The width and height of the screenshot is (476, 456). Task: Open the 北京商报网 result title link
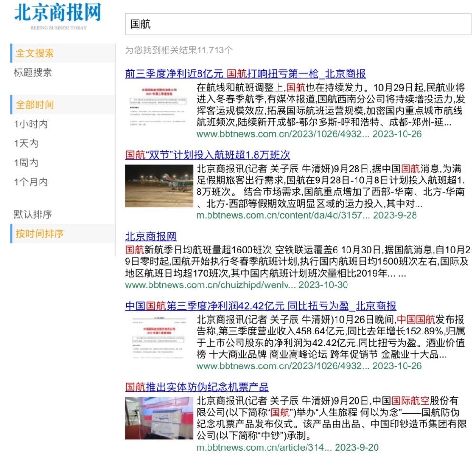[x=150, y=236]
